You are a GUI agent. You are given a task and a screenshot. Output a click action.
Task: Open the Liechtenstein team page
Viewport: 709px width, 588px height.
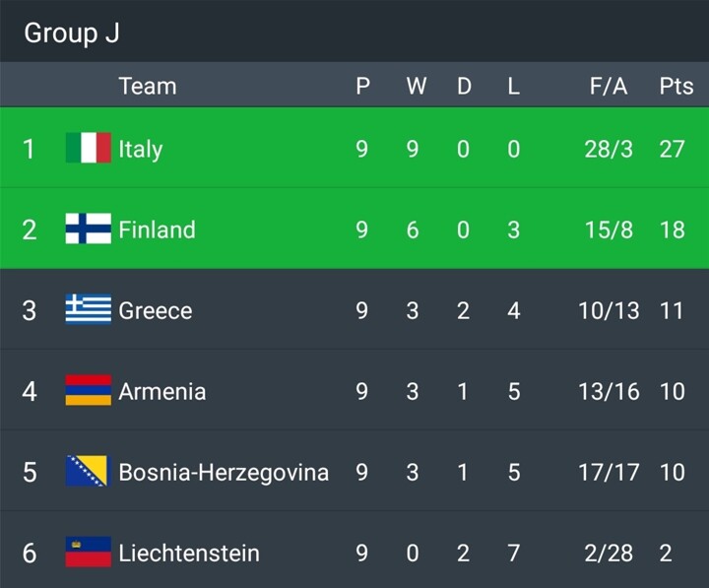pyautogui.click(x=189, y=553)
